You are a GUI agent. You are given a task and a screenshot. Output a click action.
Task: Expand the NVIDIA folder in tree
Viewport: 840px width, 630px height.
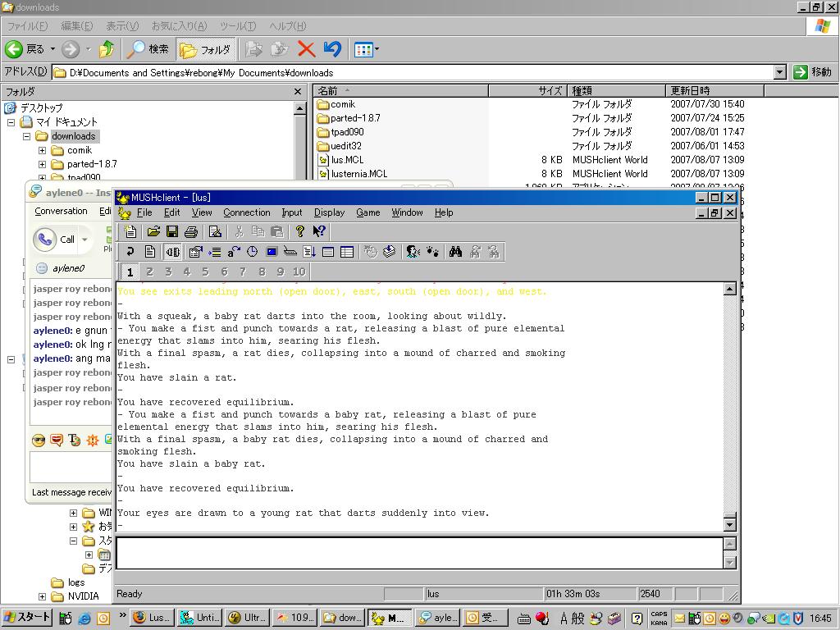(42, 596)
